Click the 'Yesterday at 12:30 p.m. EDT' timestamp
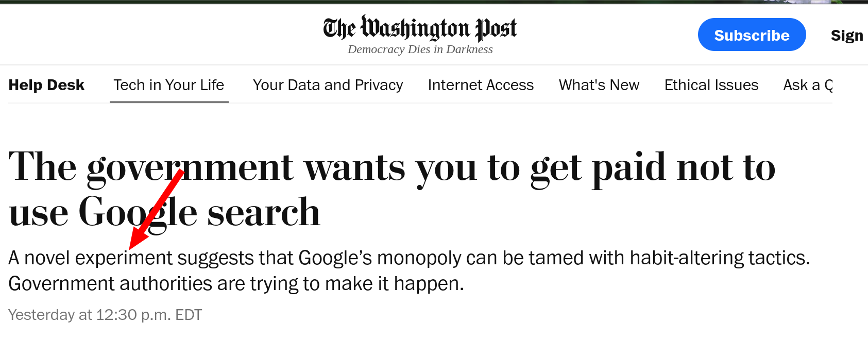Screen dimensions: 868x339 pyautogui.click(x=105, y=315)
